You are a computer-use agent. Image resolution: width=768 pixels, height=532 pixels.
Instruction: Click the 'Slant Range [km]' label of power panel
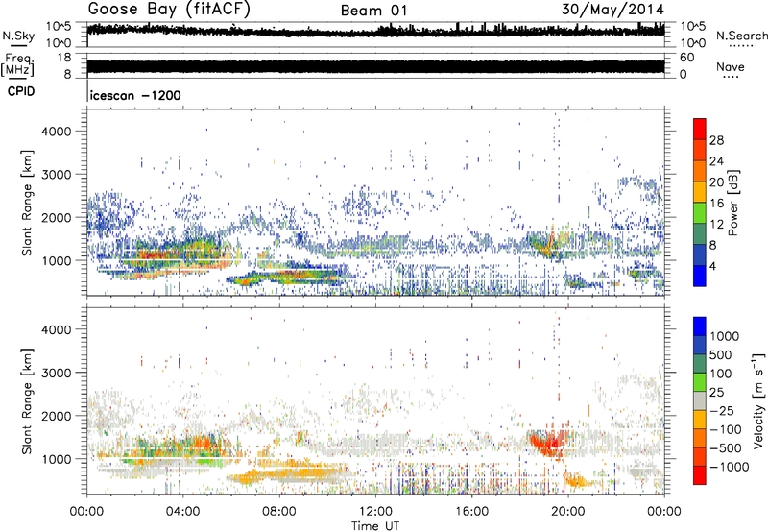[x=27, y=203]
